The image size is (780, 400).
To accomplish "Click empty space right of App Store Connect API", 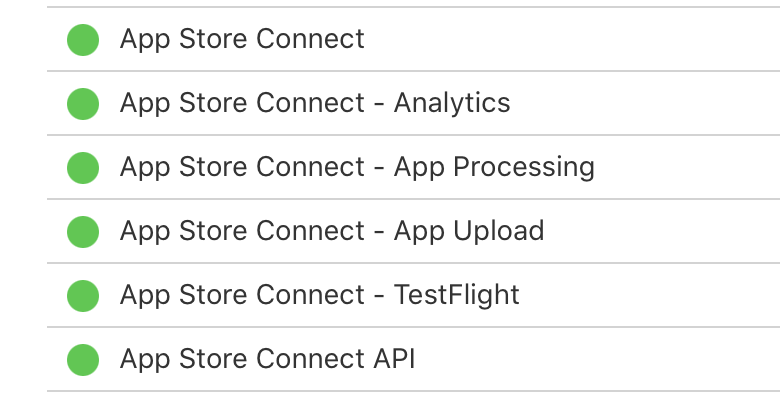I will (x=597, y=360).
